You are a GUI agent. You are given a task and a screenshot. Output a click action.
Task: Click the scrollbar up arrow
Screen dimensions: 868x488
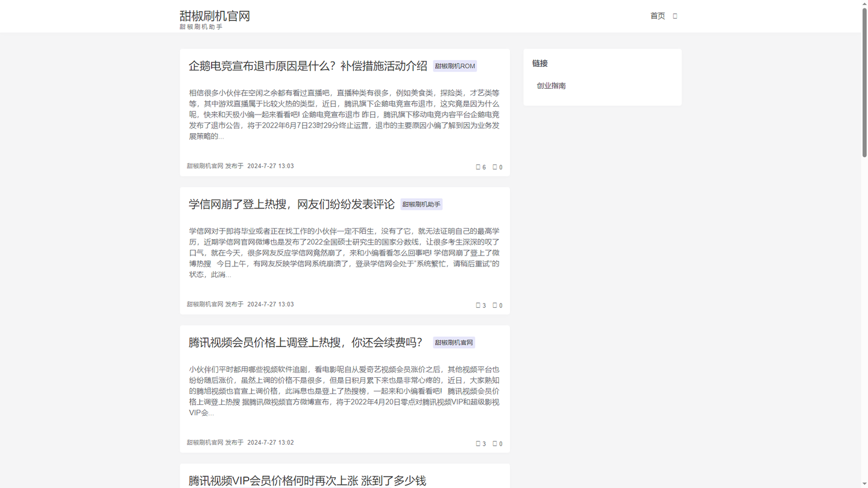coord(864,3)
